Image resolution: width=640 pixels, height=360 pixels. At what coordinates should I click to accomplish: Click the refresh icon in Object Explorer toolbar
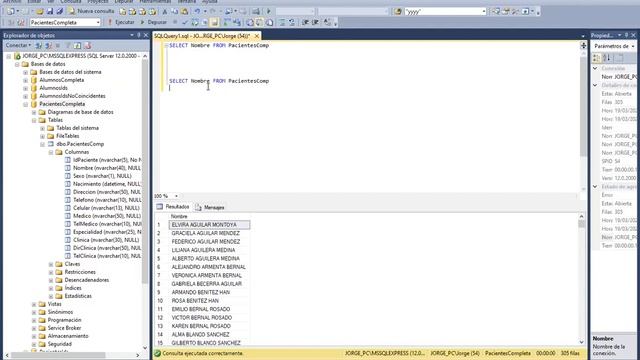(x=78, y=45)
